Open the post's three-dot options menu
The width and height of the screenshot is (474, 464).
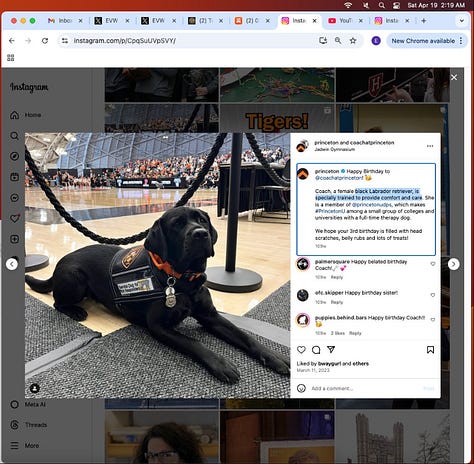[430, 146]
